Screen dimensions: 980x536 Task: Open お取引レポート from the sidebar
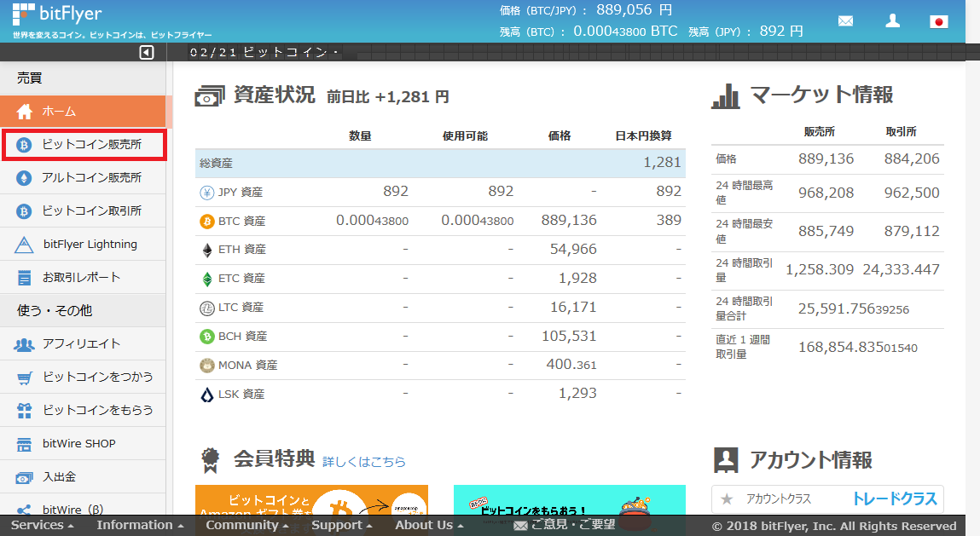(83, 277)
